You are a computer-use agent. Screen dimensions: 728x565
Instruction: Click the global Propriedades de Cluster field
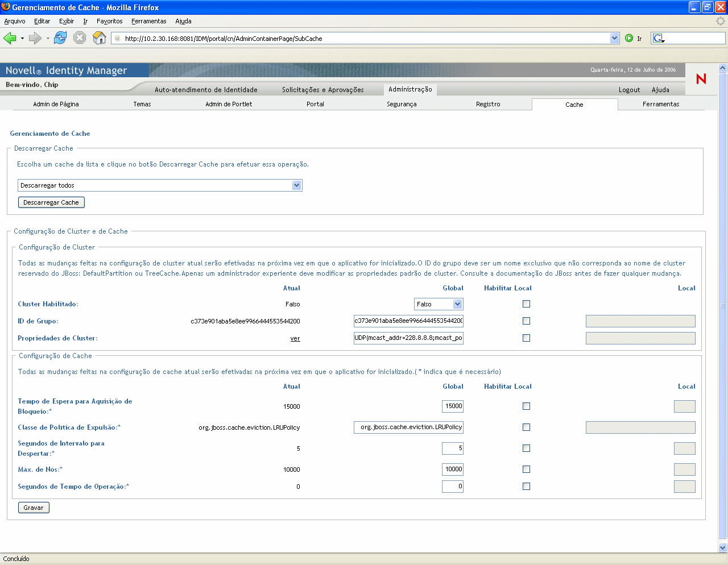coord(408,338)
